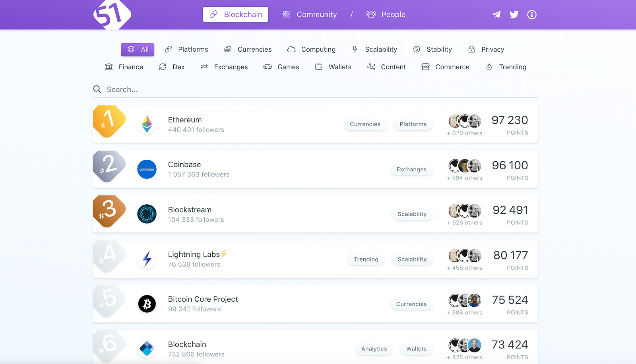Click the Blockchain diamond logo
The image size is (636, 364).
click(x=147, y=349)
